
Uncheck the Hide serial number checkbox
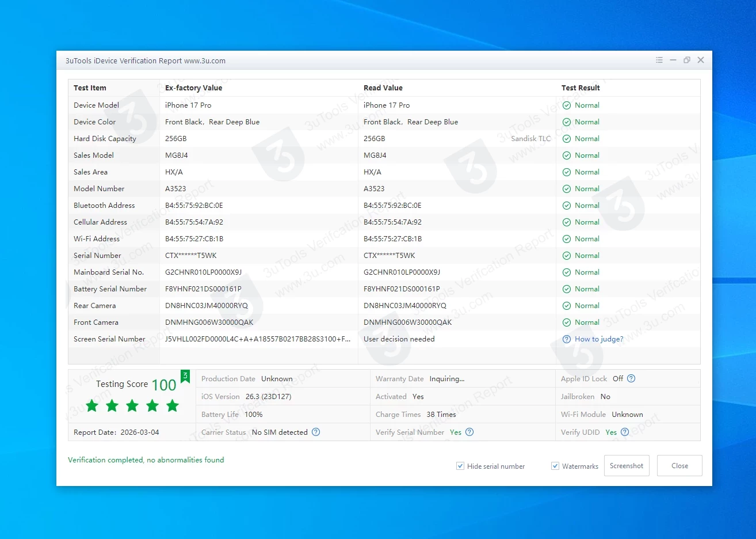[460, 466]
